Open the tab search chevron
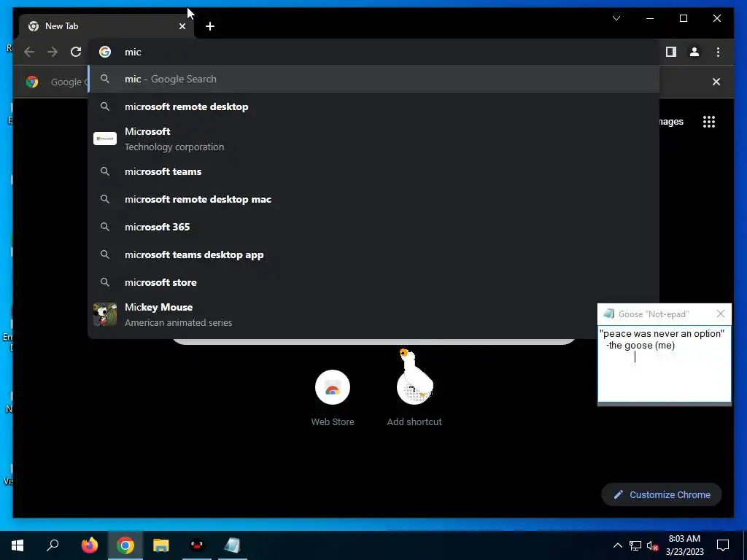This screenshot has height=560, width=747. pyautogui.click(x=616, y=18)
